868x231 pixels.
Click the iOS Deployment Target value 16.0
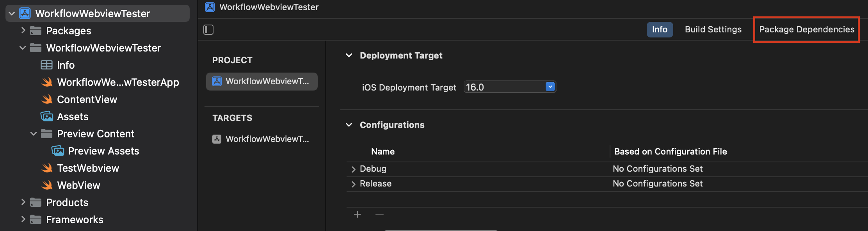(x=475, y=87)
